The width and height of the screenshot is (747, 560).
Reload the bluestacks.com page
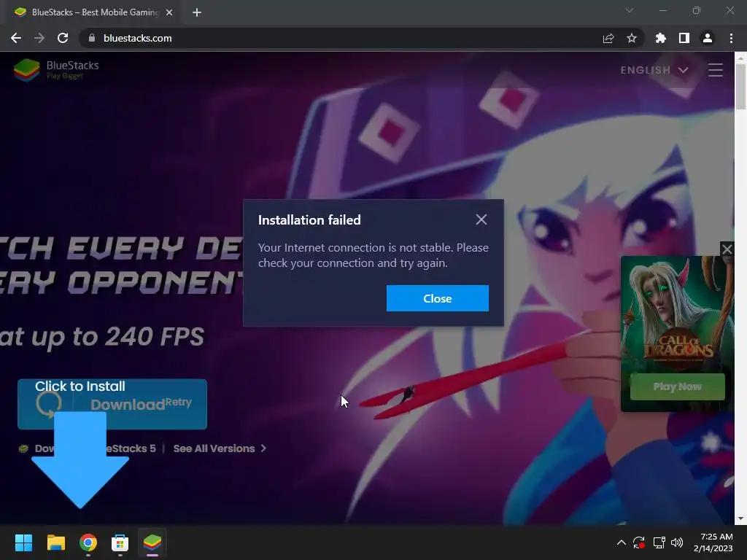63,38
